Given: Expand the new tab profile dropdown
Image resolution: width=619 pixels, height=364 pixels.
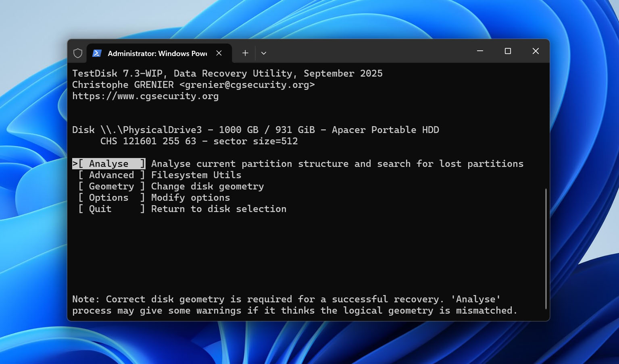Looking at the screenshot, I should (x=264, y=53).
